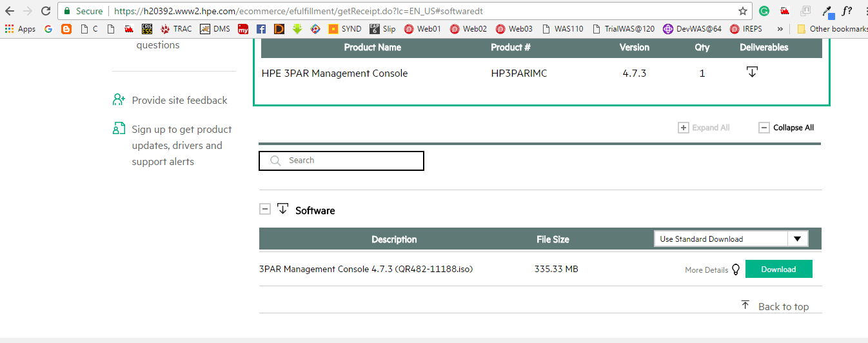Select the '335.33 MB' file size cell

pos(557,269)
